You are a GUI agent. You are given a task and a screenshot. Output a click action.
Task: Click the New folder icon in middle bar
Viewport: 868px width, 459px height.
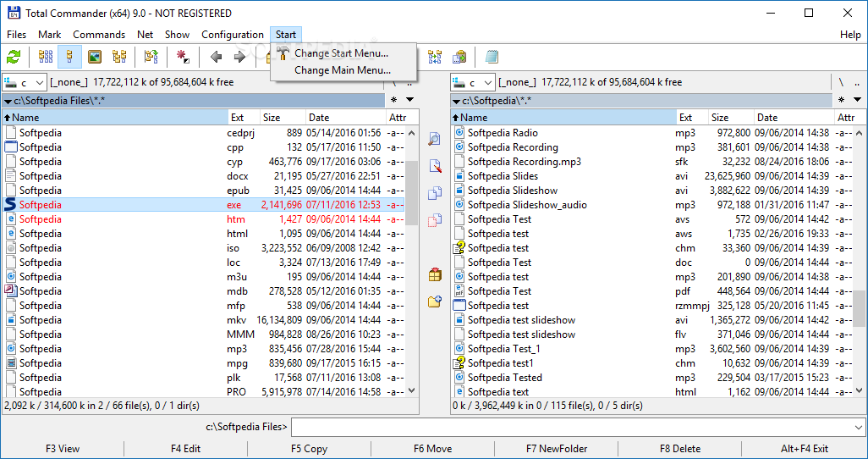coord(435,301)
